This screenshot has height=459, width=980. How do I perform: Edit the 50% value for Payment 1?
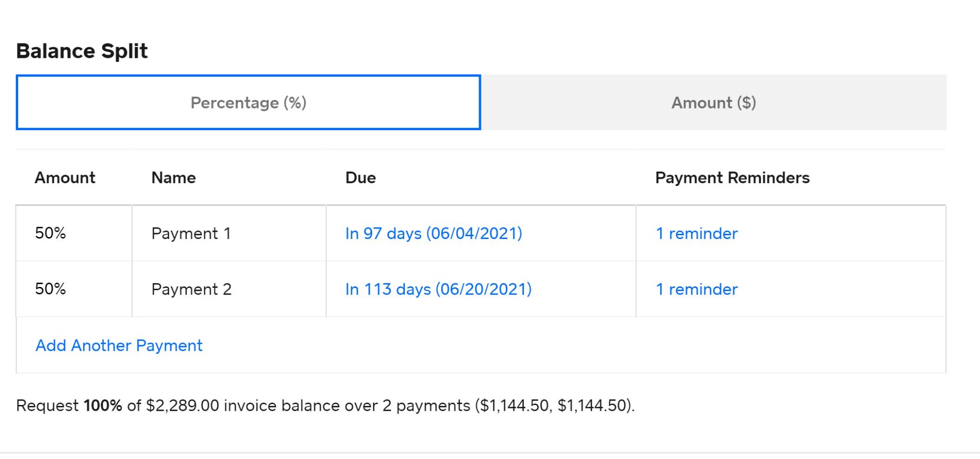pos(50,233)
